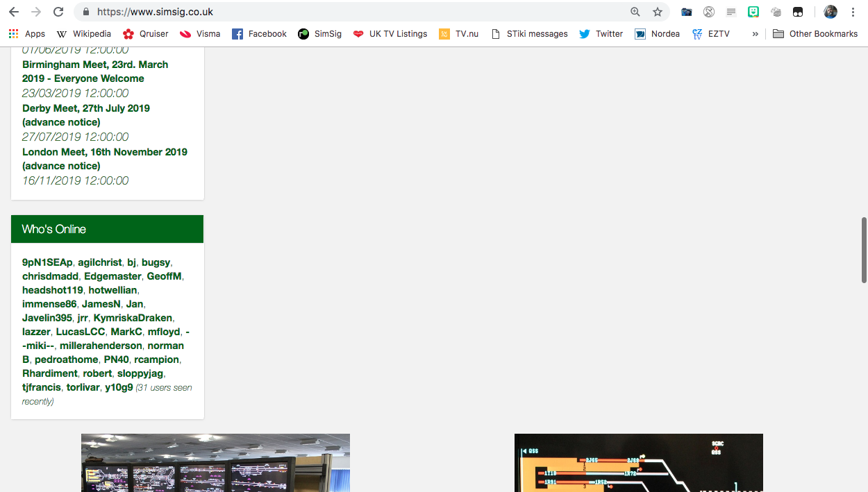Open the text-lines reader extension icon
Screen dimensions: 868x492
point(731,12)
